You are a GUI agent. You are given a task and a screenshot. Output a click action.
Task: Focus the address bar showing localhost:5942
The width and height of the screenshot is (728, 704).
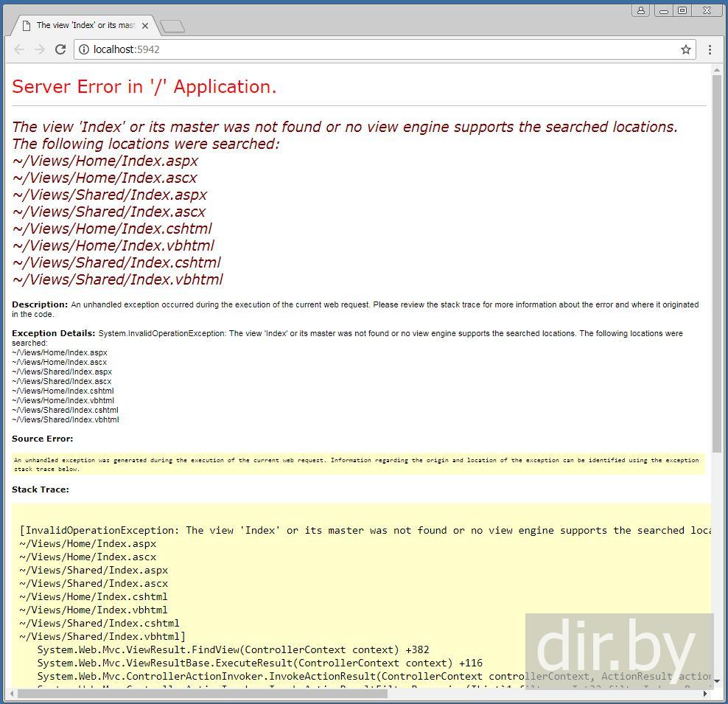tap(368, 49)
